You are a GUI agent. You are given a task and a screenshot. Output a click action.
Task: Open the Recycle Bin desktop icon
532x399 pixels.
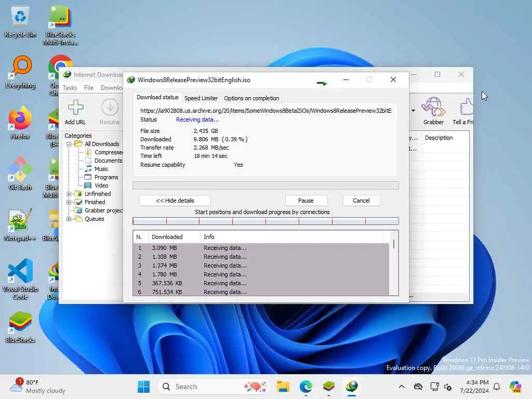[x=20, y=22]
